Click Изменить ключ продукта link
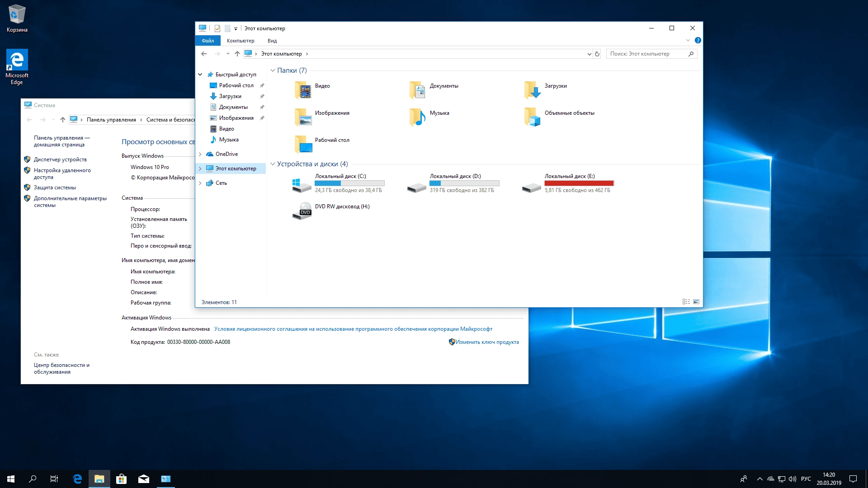 (487, 342)
